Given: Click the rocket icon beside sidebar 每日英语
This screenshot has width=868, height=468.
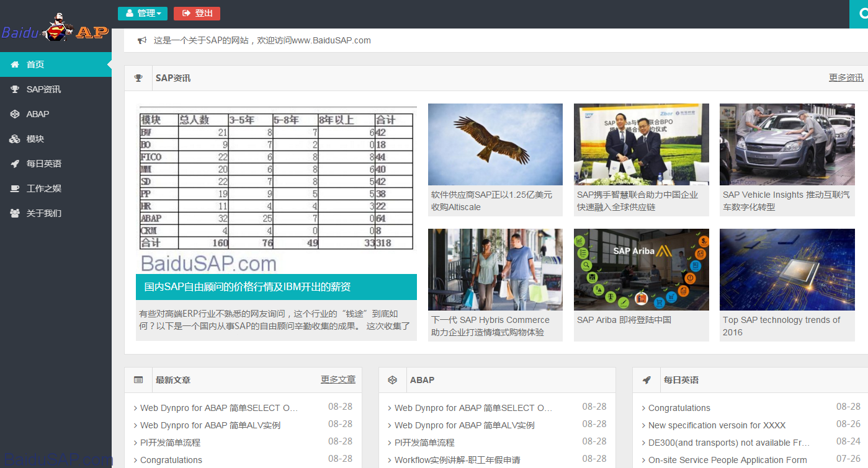Looking at the screenshot, I should 15,164.
